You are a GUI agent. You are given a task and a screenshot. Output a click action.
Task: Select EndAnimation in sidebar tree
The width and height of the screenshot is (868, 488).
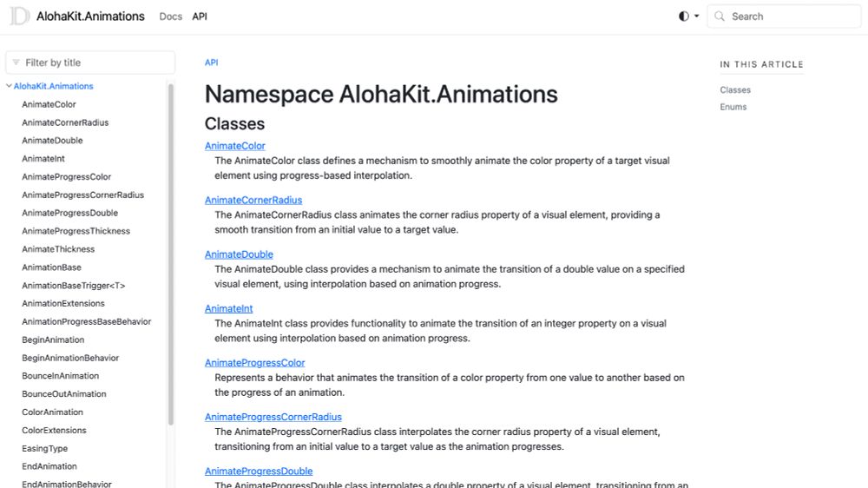pos(49,466)
